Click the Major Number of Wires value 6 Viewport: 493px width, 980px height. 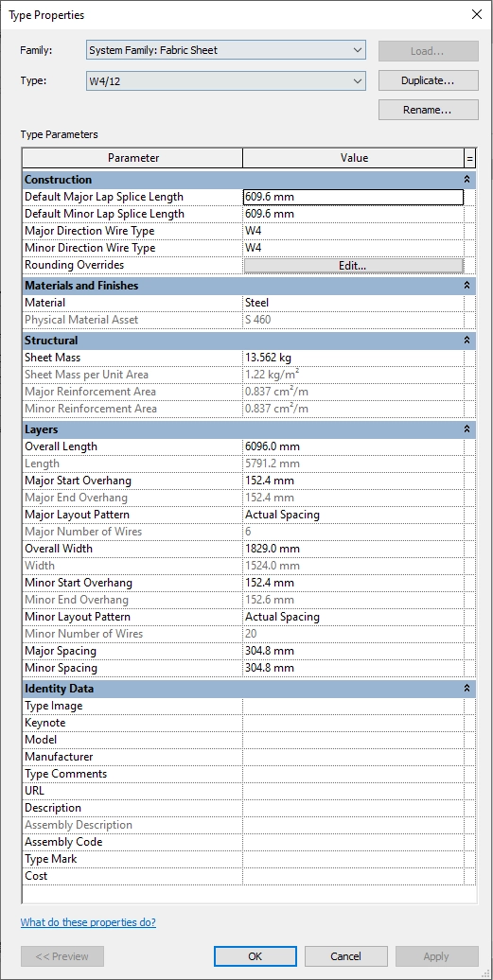click(353, 532)
